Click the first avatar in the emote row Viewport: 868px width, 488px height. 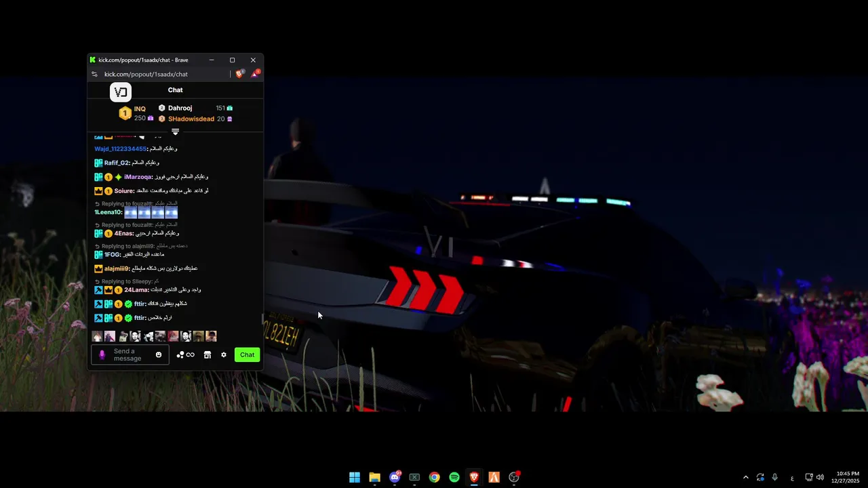coord(97,336)
